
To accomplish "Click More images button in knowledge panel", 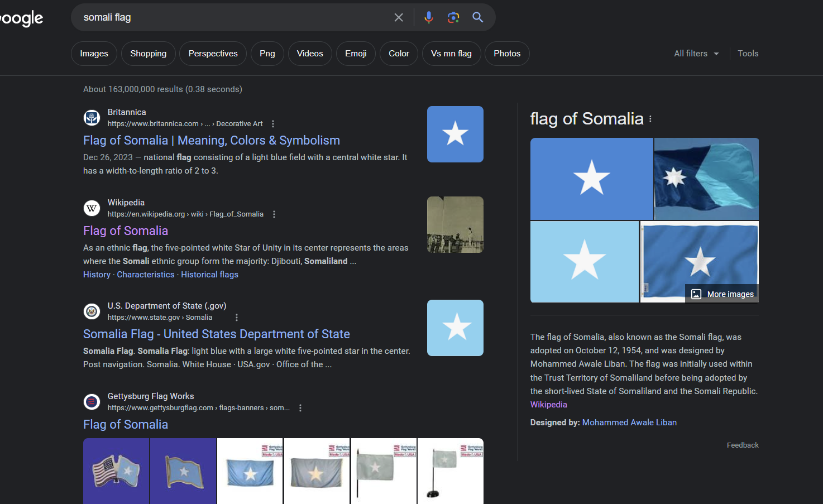I will [x=722, y=294].
